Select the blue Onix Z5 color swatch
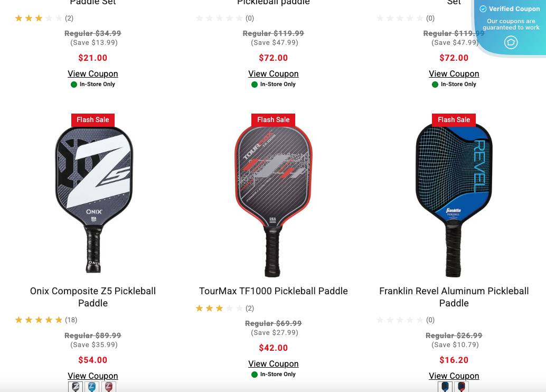 [x=91, y=387]
